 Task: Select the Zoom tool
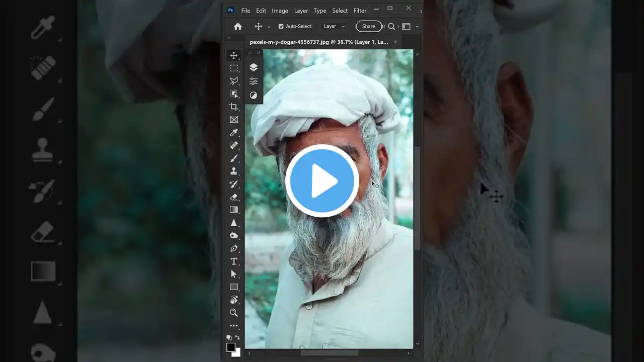(x=233, y=313)
